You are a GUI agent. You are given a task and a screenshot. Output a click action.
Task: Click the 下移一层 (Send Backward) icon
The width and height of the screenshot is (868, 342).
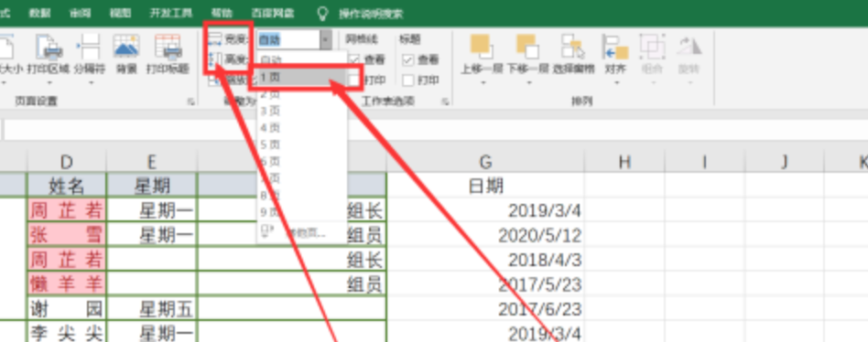click(527, 47)
